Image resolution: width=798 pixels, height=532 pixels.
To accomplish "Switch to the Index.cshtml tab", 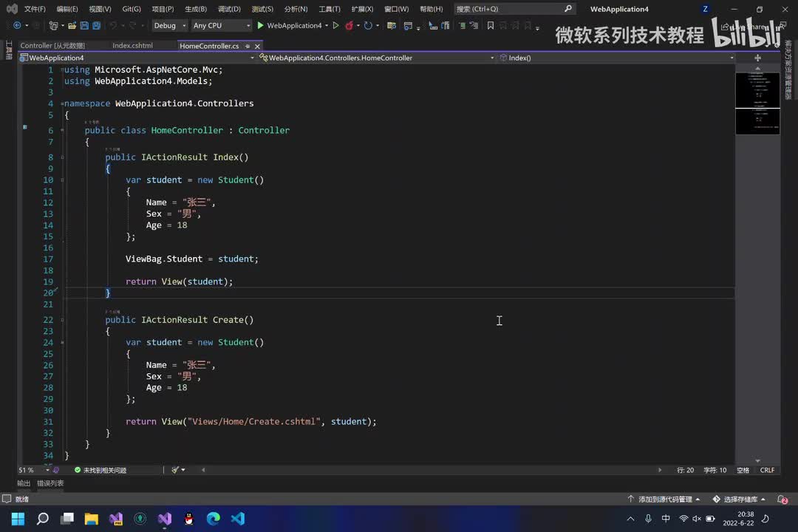I will (x=132, y=46).
